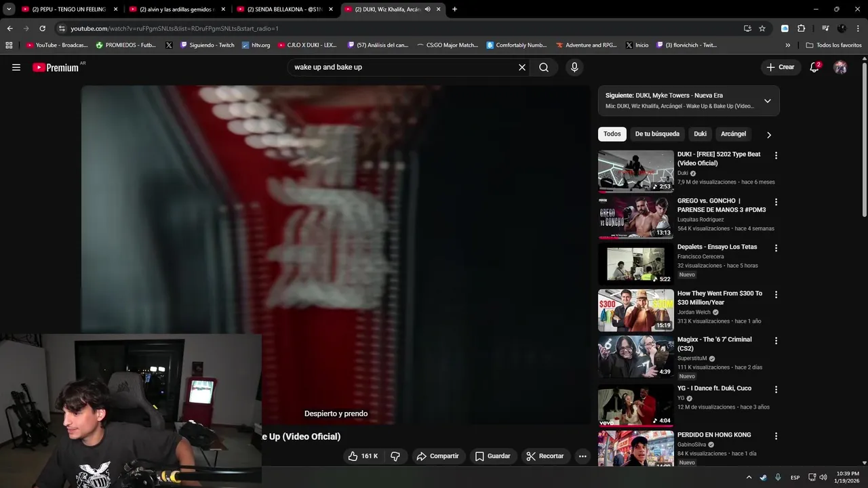Image resolution: width=868 pixels, height=488 pixels.
Task: Click the page vertical scrollbar thumb
Action: [864, 140]
